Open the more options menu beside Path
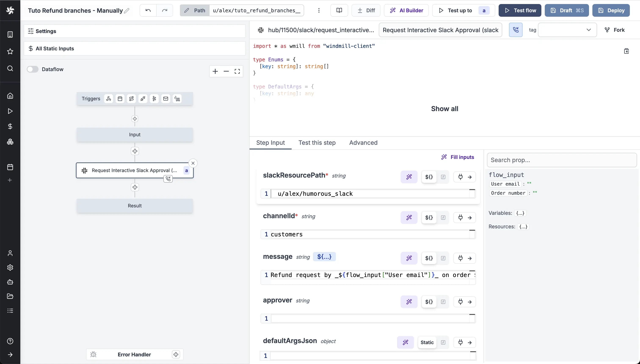The image size is (640, 364). pos(319,11)
